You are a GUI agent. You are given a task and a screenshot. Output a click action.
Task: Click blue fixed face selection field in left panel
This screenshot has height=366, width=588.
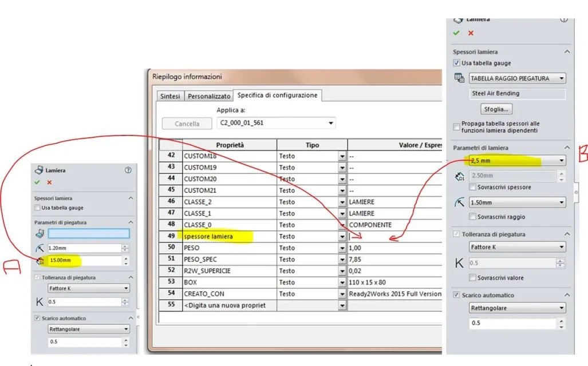click(89, 234)
